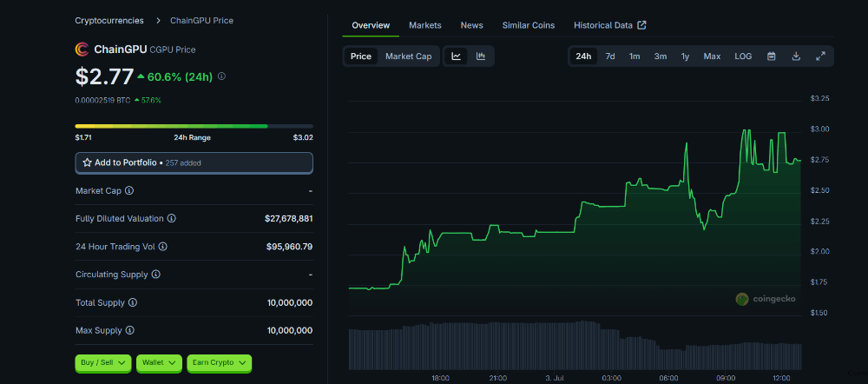Click the $95,960.79 trading volume figure
The image size is (868, 384).
(290, 247)
